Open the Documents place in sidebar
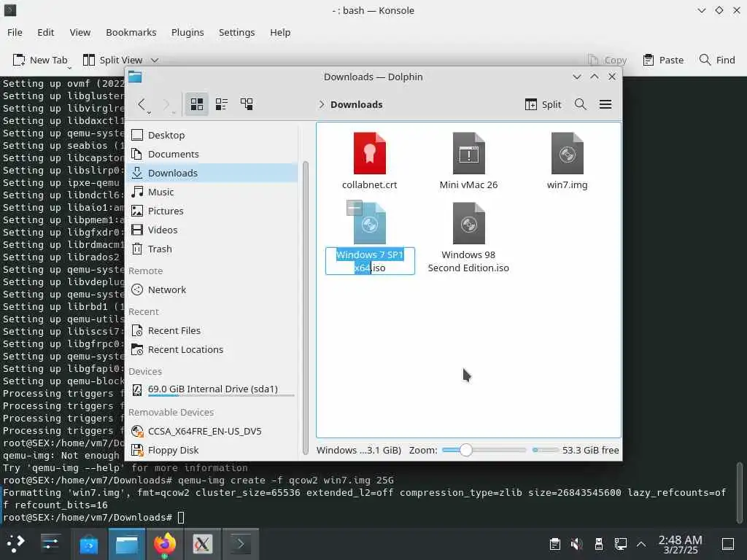This screenshot has height=560, width=747. 212,155
